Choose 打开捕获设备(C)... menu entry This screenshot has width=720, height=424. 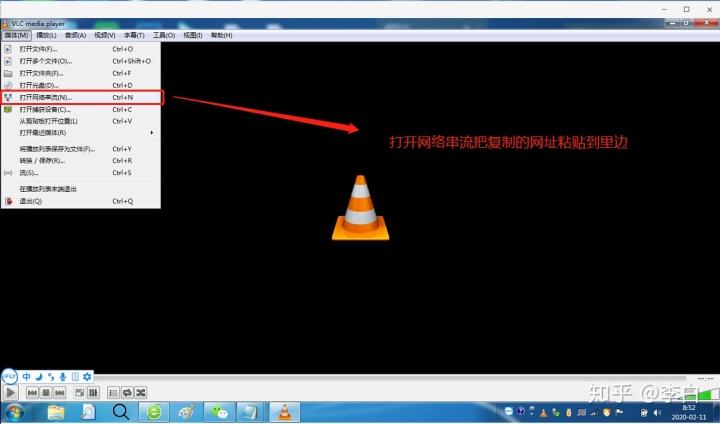81,109
